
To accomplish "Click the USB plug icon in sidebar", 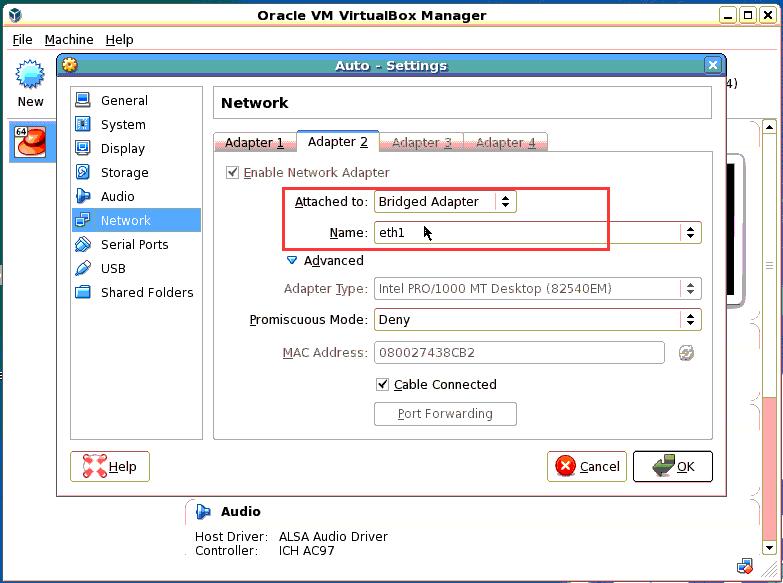I will click(82, 268).
